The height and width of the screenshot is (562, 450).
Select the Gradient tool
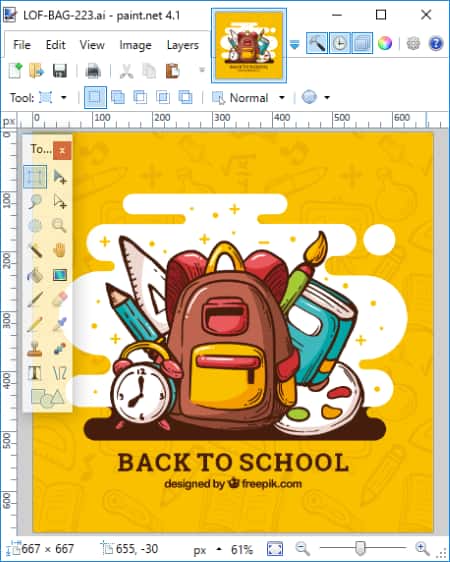(x=59, y=275)
